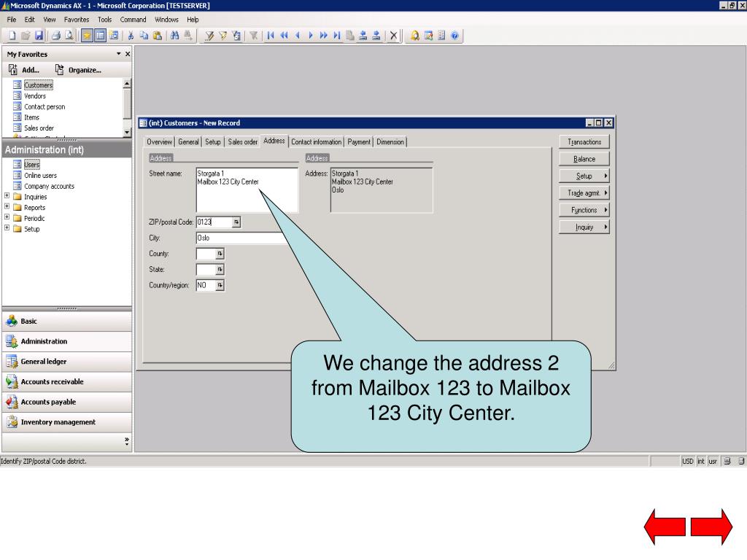Click Add... in My Favorites
Image resolution: width=747 pixels, height=560 pixels.
point(24,70)
